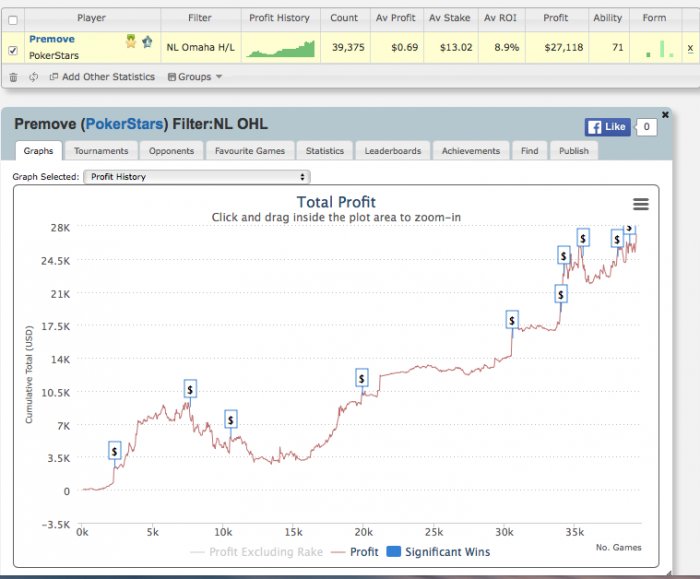The height and width of the screenshot is (579, 700).
Task: Sort by the Profit column header
Action: 556,18
